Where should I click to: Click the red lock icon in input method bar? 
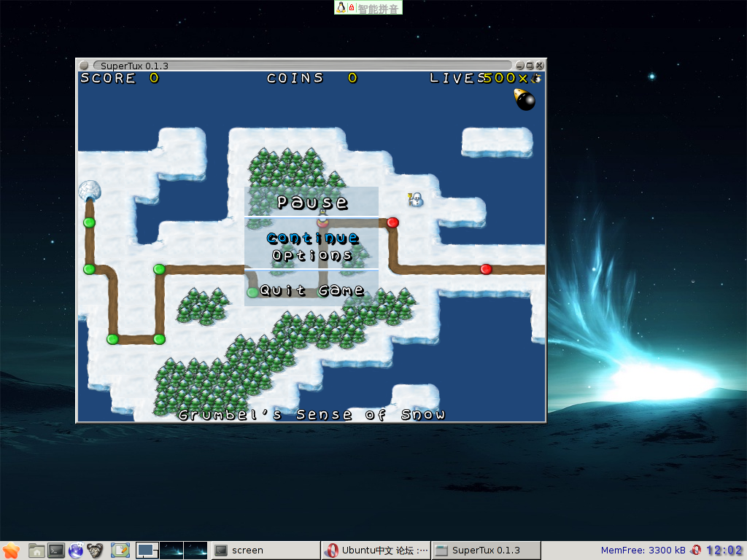coord(352,7)
